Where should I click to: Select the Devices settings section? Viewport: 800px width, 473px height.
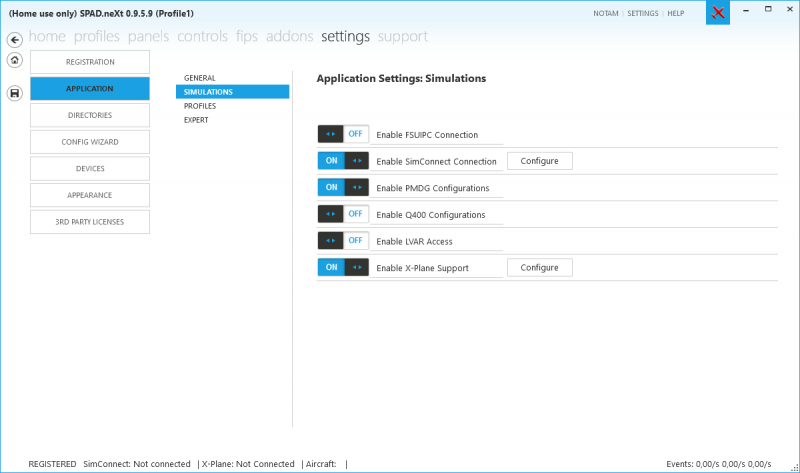(90, 168)
